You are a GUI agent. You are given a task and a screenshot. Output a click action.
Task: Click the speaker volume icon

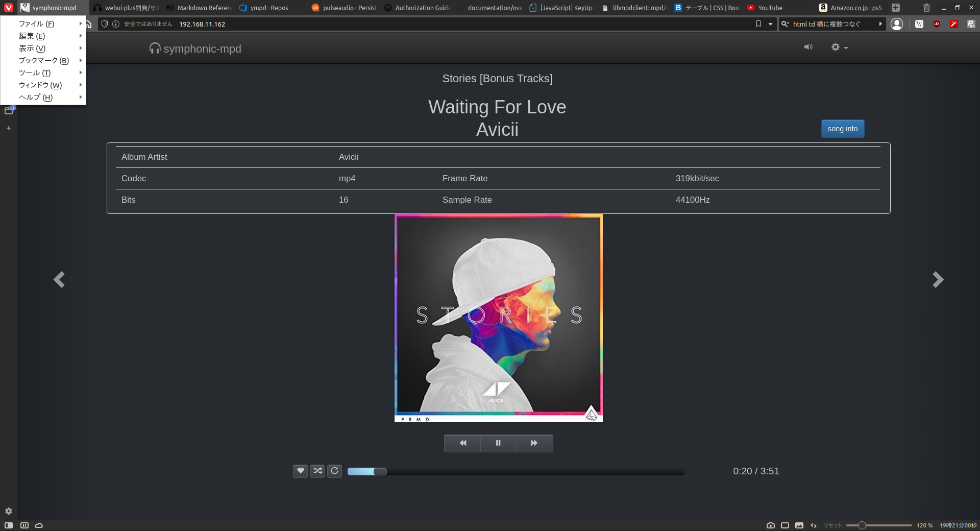click(x=808, y=47)
